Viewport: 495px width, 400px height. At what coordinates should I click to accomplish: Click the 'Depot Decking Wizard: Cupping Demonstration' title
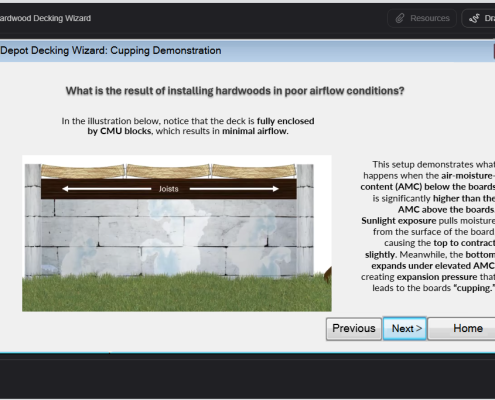tap(111, 51)
